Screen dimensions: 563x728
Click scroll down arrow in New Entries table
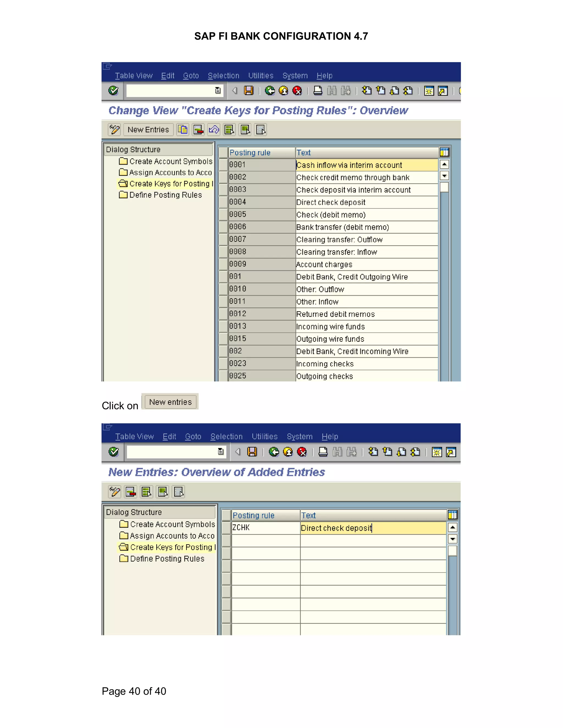452,539
